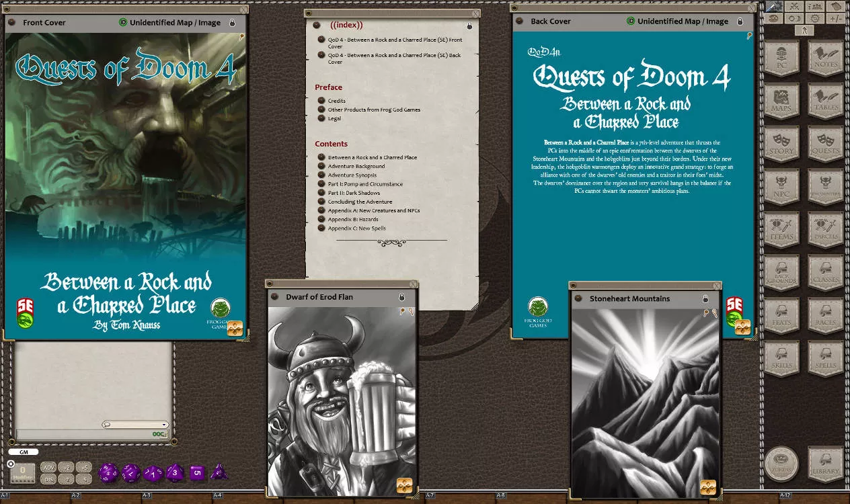
Task: Click the +5 modifier button
Action: pos(83,467)
